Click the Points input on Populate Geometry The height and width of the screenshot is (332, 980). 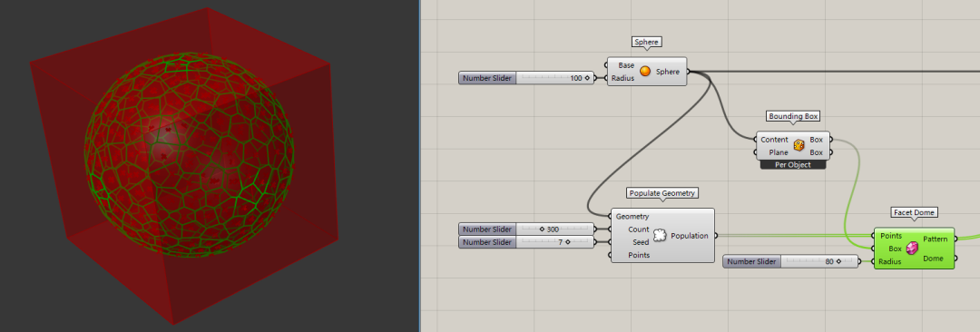(x=638, y=255)
